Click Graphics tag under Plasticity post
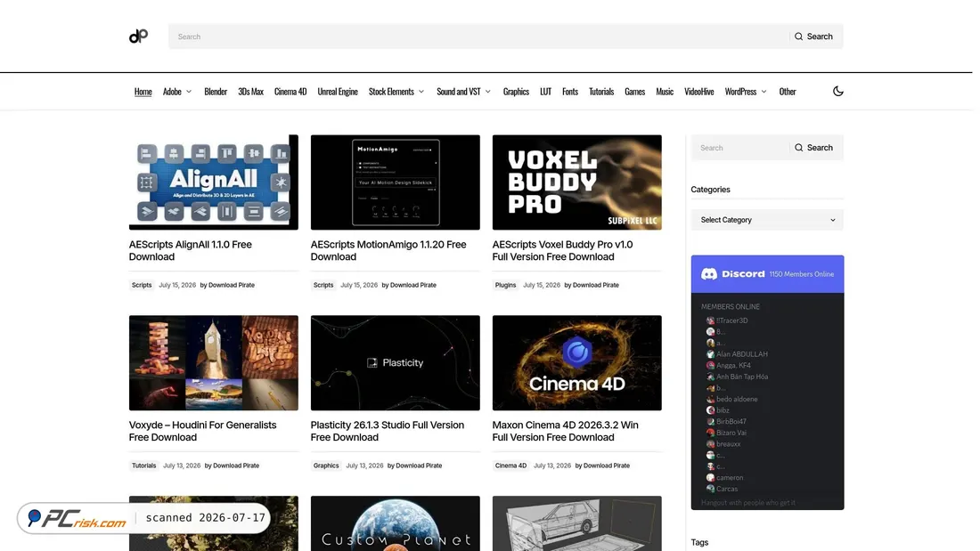 tap(326, 466)
